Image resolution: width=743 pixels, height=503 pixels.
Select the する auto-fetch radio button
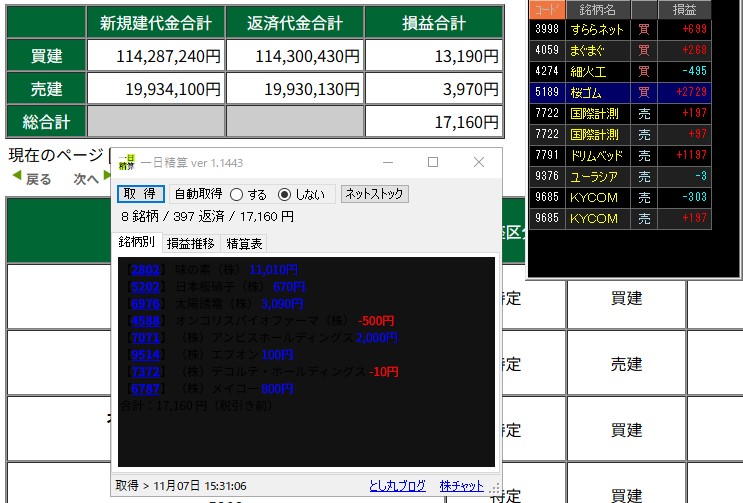[x=237, y=194]
